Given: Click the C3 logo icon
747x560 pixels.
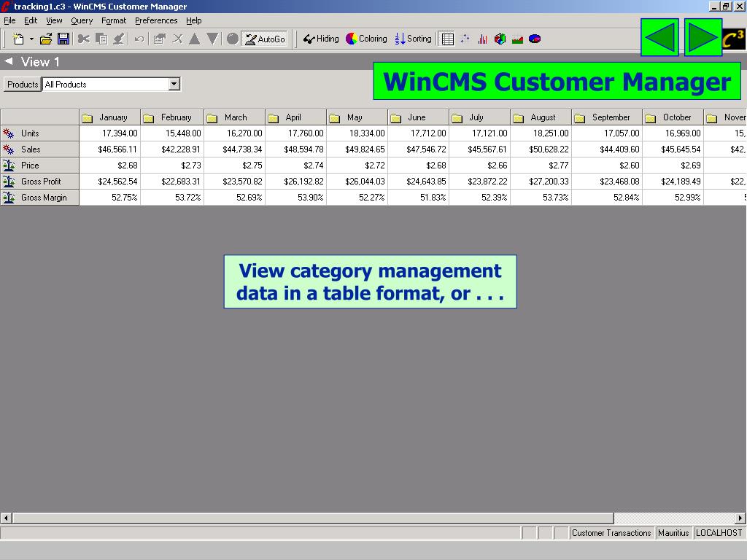Looking at the screenshot, I should 734,39.
